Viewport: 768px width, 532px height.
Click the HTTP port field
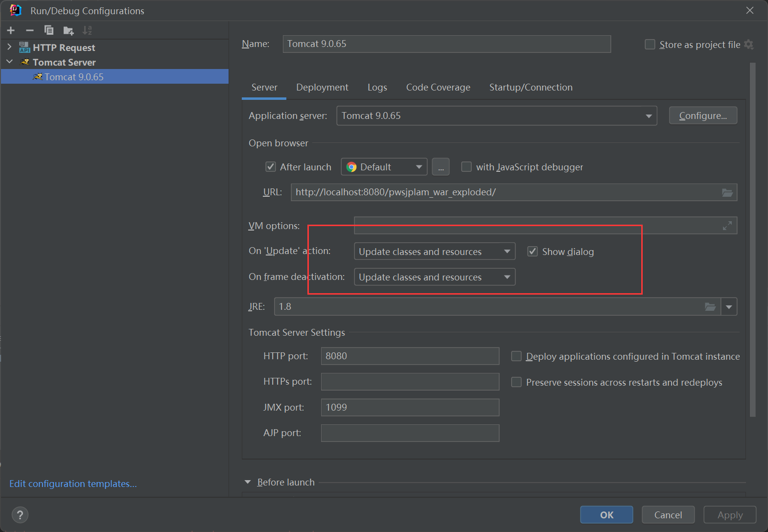pos(410,356)
